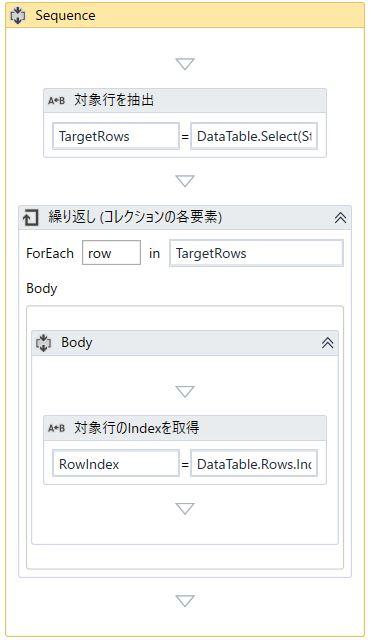
Task: Select the Sequence title header
Action: tap(65, 16)
